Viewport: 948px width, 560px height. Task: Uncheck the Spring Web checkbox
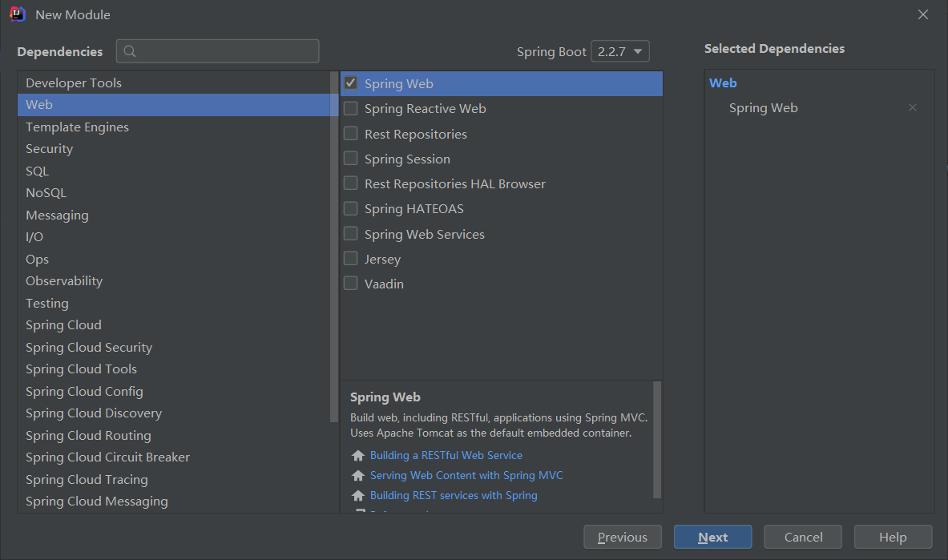pos(351,83)
